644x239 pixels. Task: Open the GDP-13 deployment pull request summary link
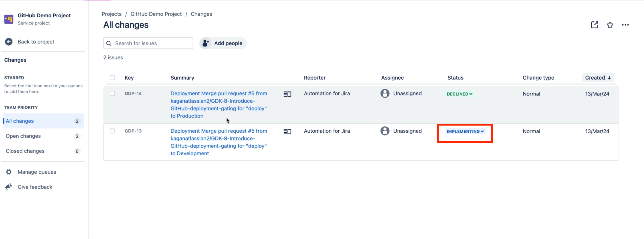coord(218,142)
